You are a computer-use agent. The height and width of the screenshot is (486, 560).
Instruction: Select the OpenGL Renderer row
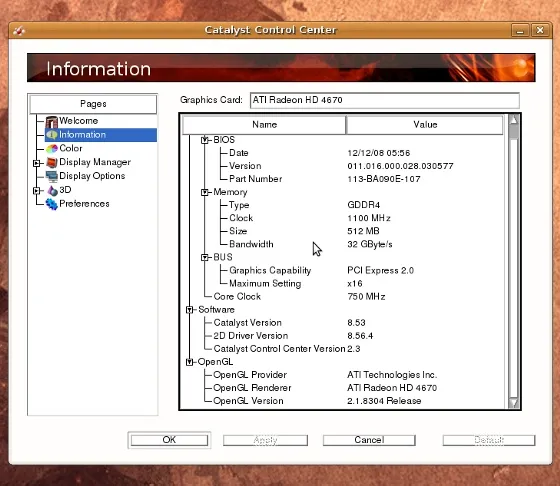343,388
